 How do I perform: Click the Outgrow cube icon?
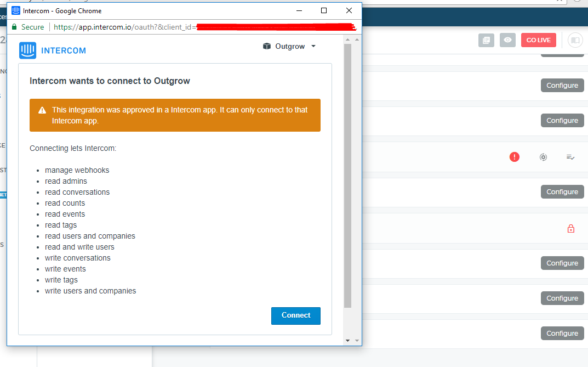267,46
